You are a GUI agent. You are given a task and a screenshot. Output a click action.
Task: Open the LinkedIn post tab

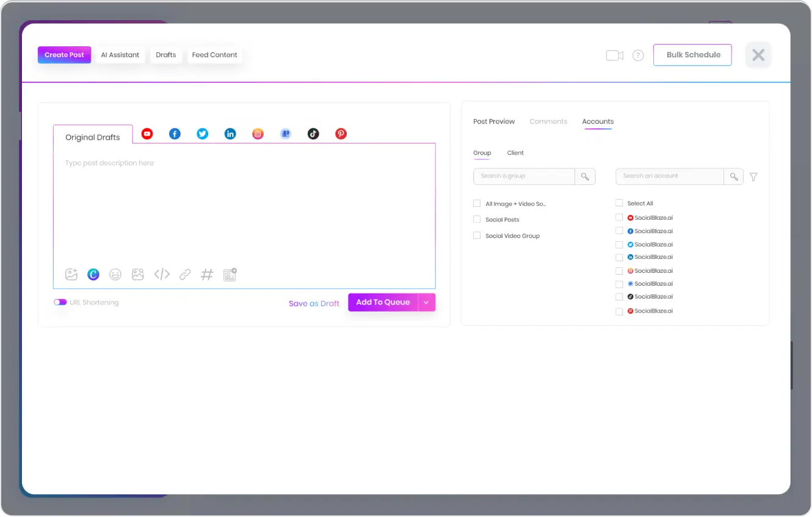[x=230, y=134]
